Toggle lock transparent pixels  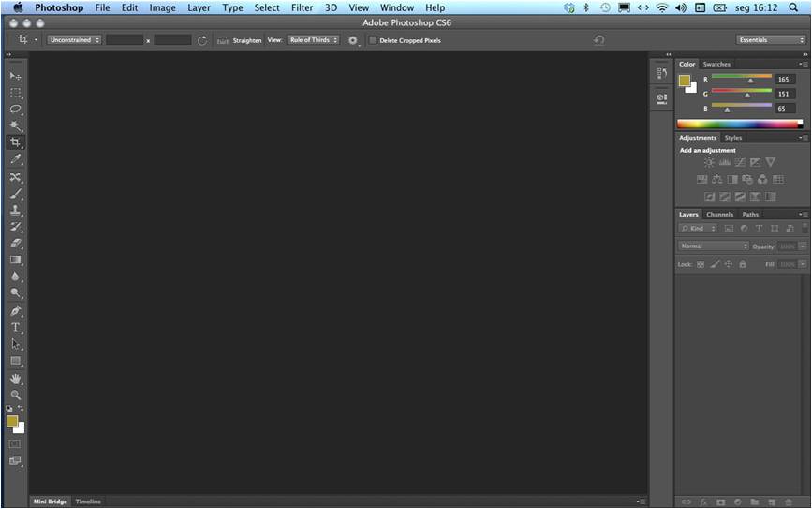pos(701,264)
